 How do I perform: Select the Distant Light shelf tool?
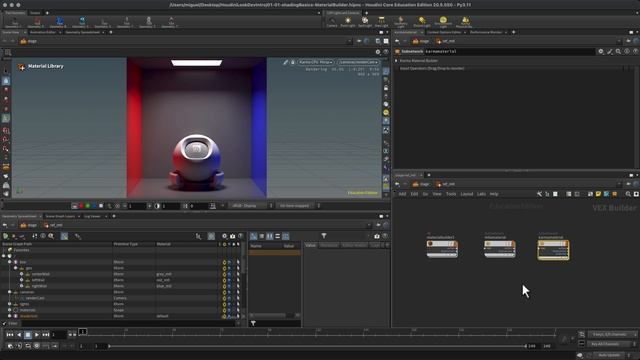(422, 22)
